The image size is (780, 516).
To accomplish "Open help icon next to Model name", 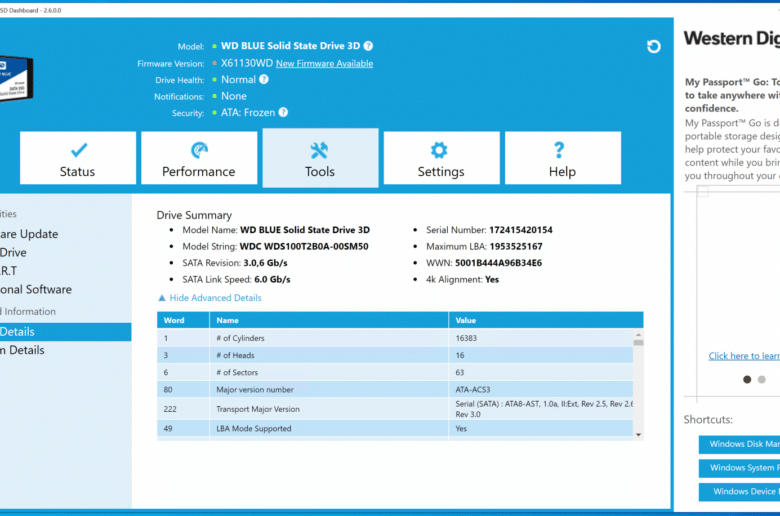I will tap(368, 46).
